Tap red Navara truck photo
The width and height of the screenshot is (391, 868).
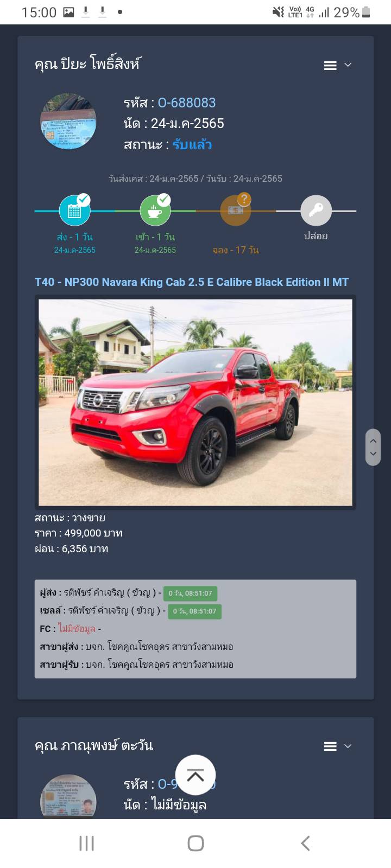click(x=195, y=403)
